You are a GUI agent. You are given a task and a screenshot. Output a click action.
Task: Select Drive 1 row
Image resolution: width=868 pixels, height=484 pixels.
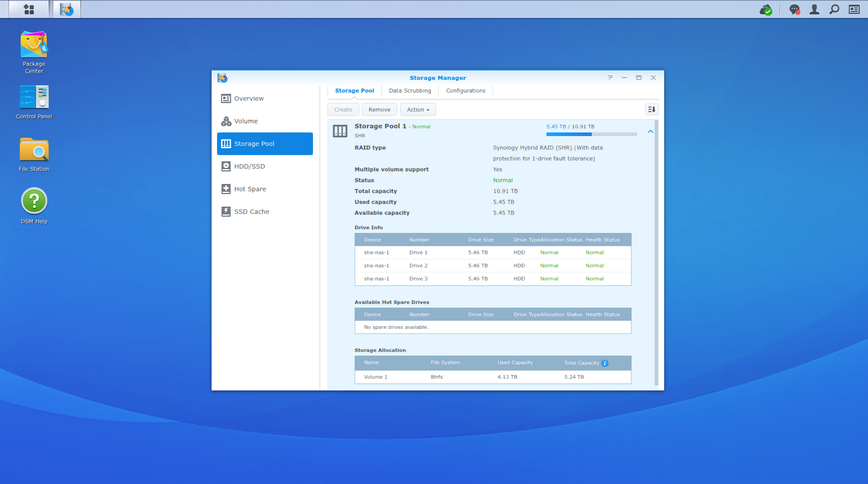493,252
